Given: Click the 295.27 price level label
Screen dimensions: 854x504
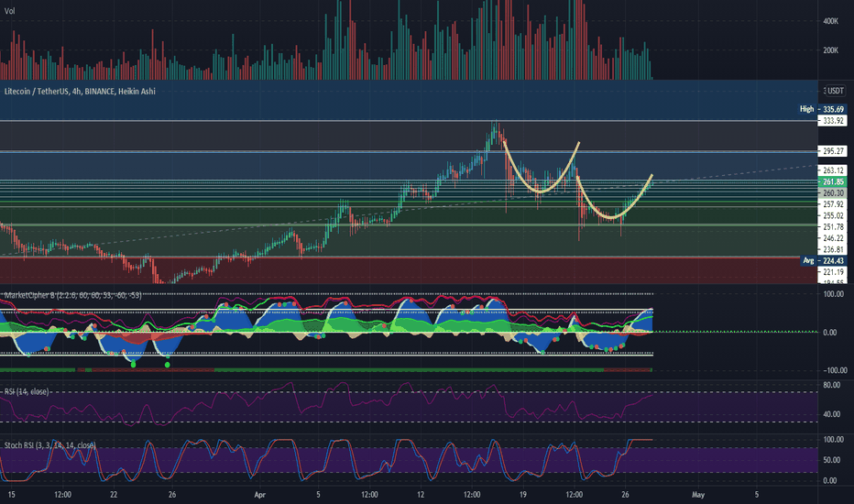Looking at the screenshot, I should pos(833,151).
